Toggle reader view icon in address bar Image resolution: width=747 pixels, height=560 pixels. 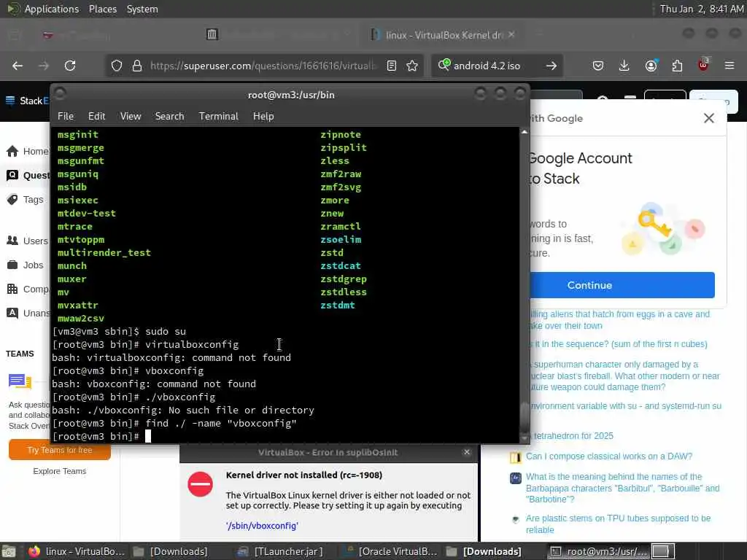pyautogui.click(x=392, y=66)
